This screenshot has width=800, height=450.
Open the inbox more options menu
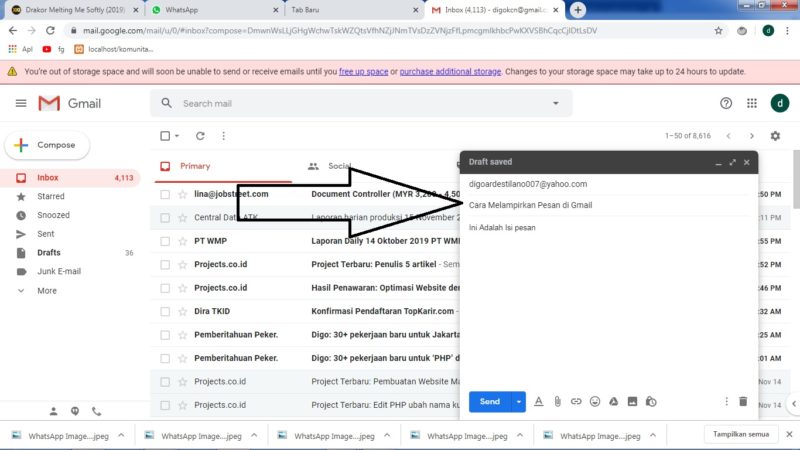click(223, 136)
